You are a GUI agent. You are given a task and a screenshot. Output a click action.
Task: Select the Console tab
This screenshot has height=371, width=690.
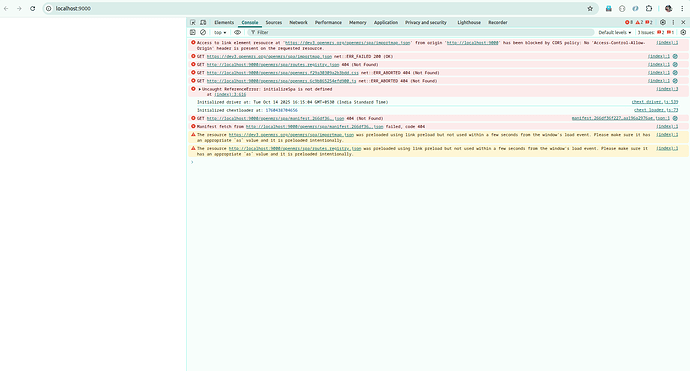[x=250, y=22]
